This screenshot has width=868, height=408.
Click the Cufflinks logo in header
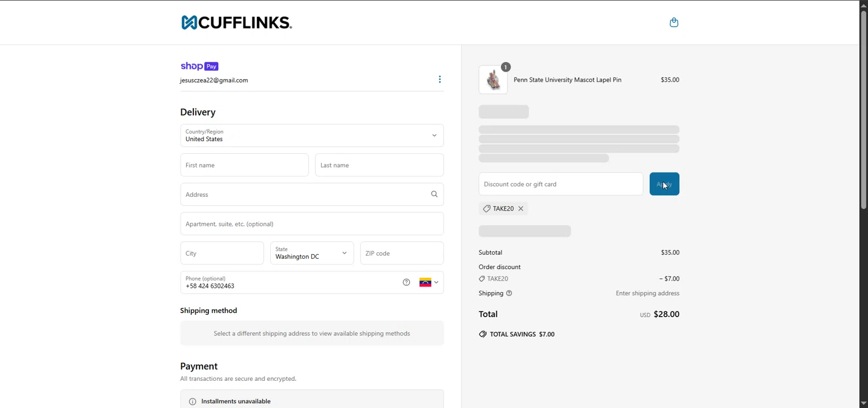[x=236, y=23]
